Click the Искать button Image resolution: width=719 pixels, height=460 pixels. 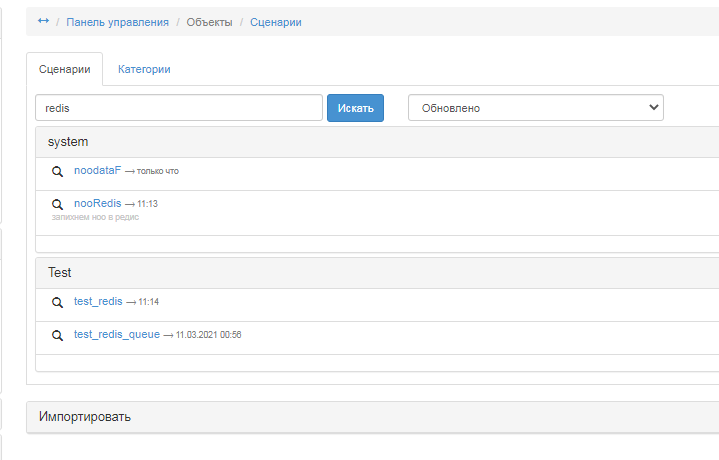355,108
